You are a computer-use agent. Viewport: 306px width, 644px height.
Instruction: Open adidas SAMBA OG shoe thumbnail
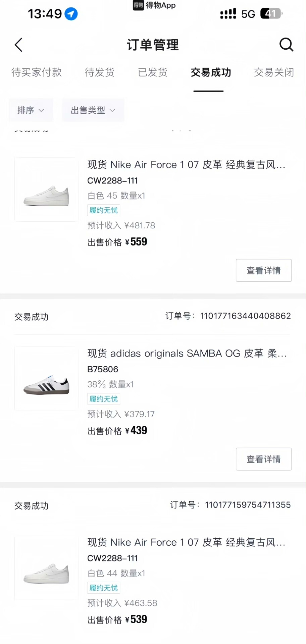46,378
